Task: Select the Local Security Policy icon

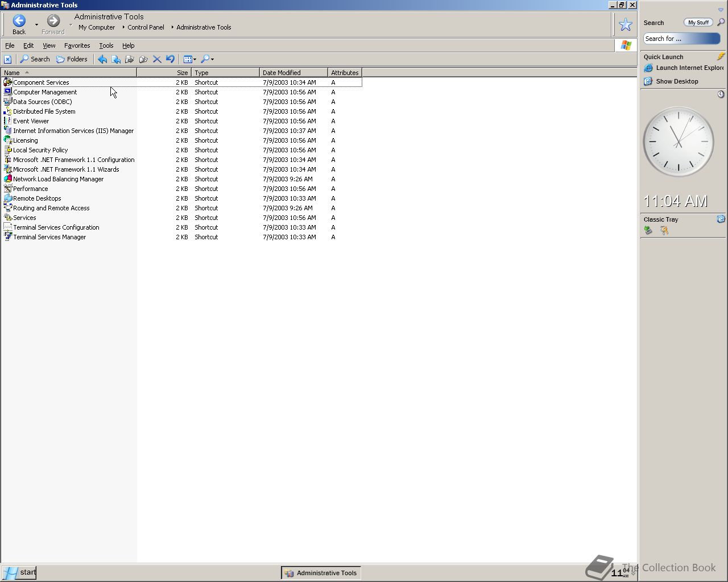Action: click(x=7, y=150)
